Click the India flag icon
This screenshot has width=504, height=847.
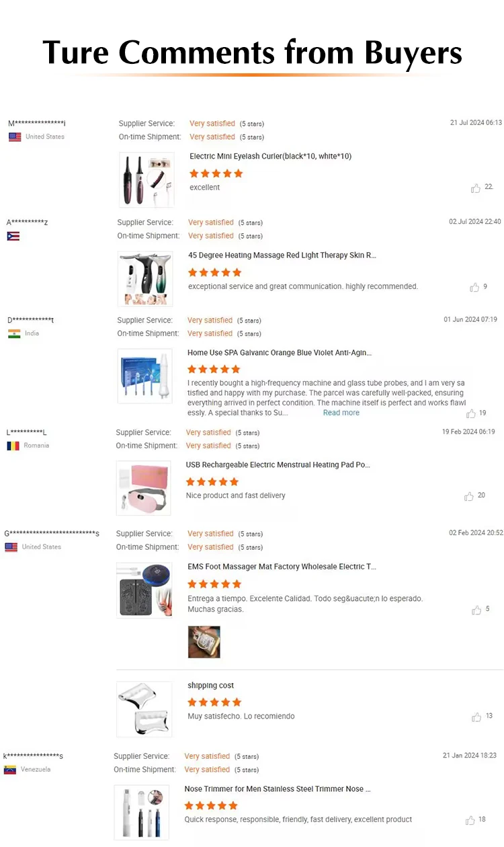click(14, 333)
